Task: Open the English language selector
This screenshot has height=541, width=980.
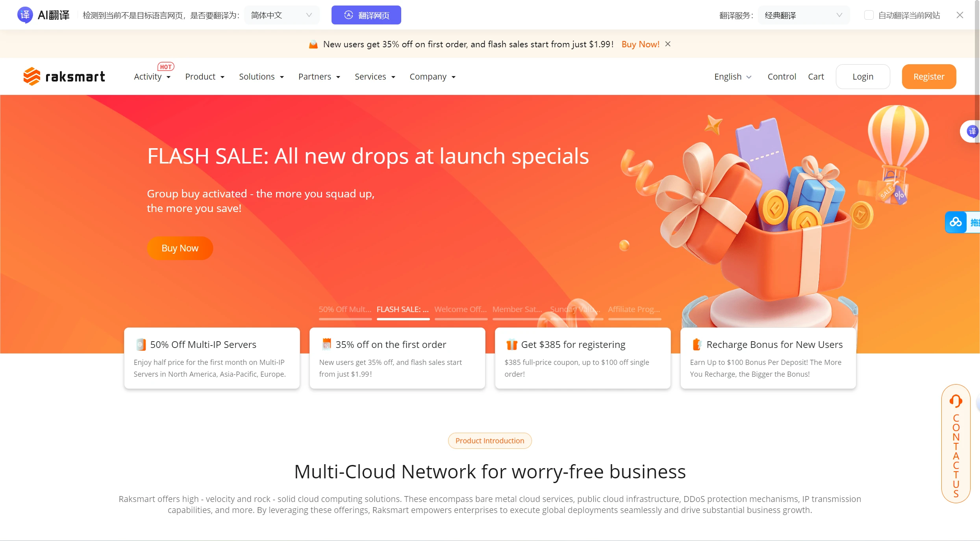Action: click(x=733, y=76)
